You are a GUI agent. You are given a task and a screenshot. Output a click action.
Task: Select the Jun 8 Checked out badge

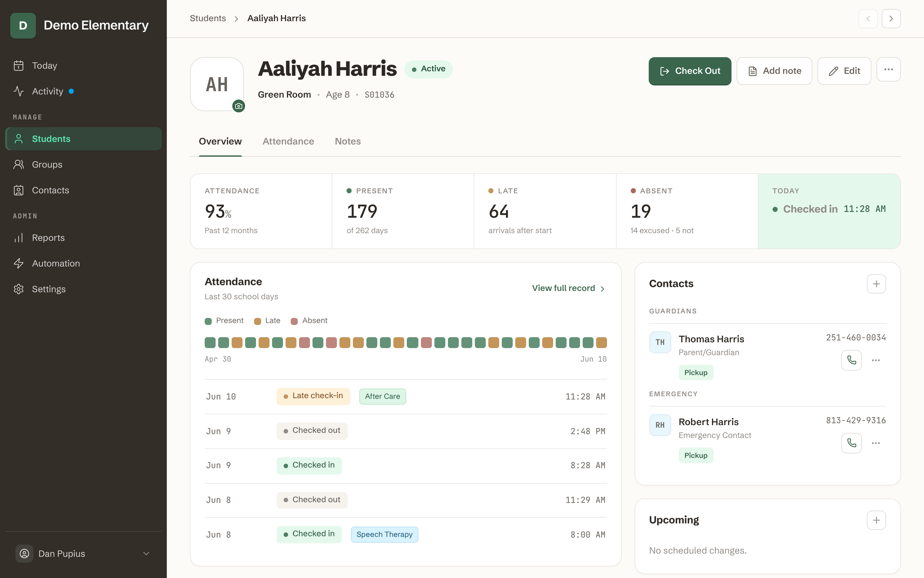pyautogui.click(x=312, y=500)
